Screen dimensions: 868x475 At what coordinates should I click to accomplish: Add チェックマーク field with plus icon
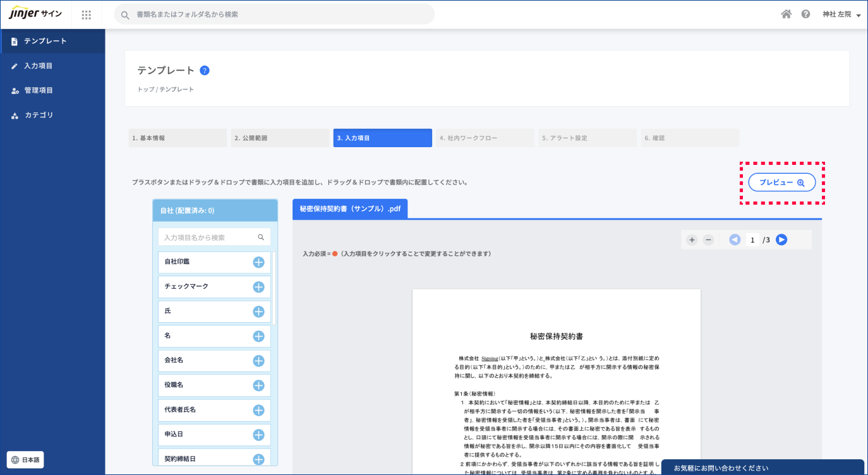pos(258,287)
